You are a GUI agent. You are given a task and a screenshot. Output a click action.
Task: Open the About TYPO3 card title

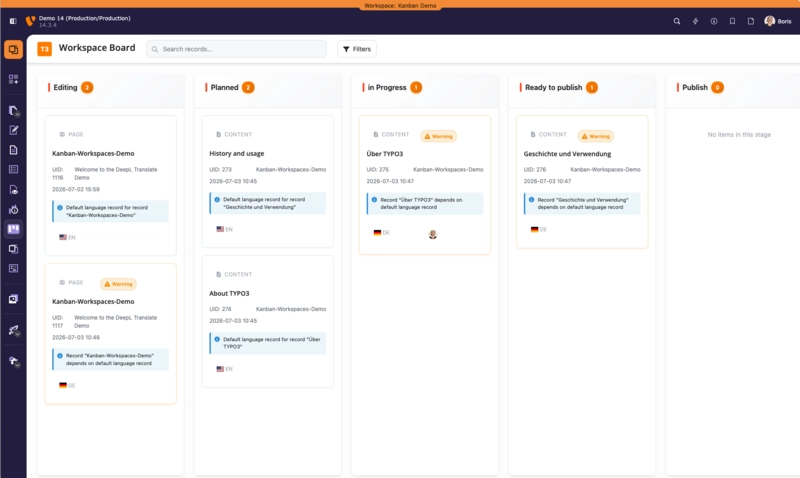[229, 293]
